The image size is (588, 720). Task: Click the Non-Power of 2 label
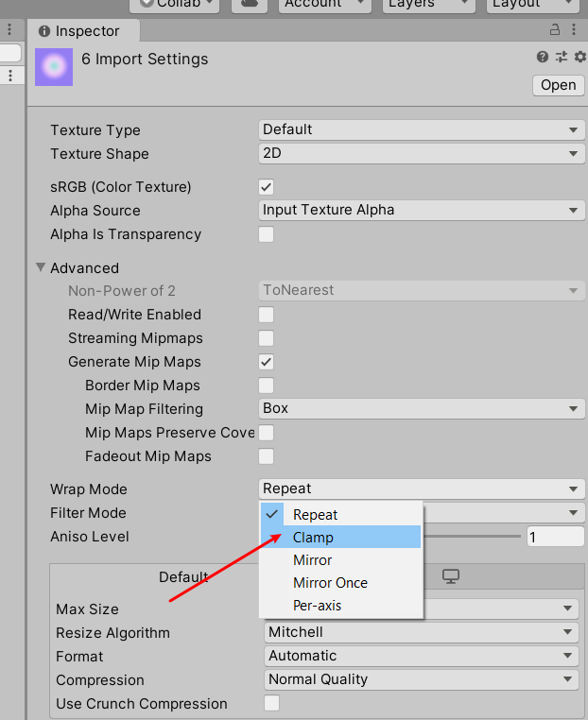(122, 291)
